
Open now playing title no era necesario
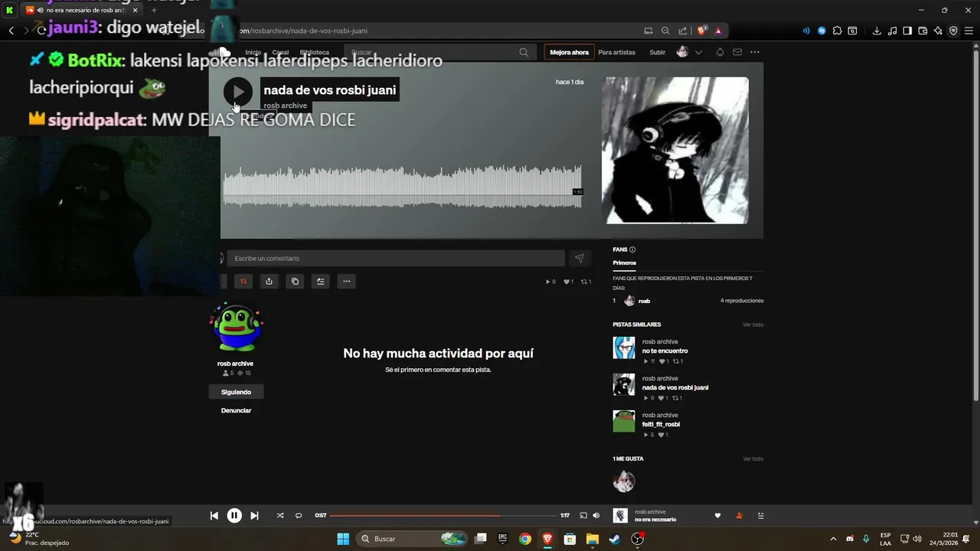point(655,520)
